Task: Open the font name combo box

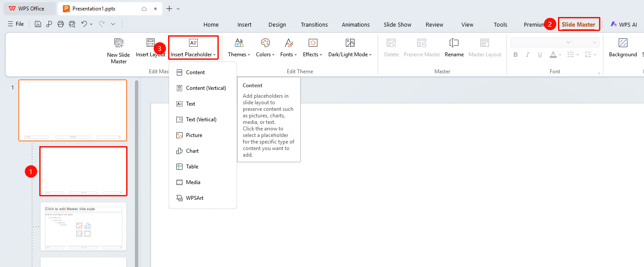Action: click(541, 42)
